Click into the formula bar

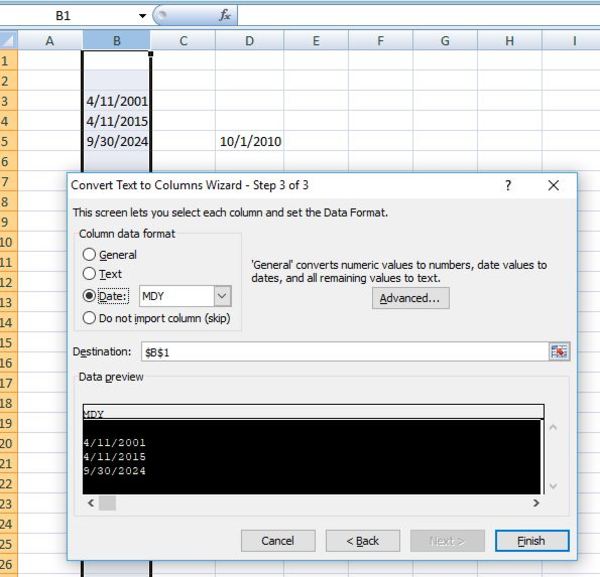point(419,16)
